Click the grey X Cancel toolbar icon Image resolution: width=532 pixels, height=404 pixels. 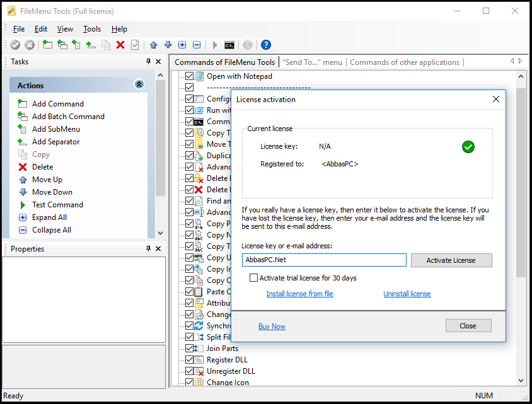(x=30, y=45)
